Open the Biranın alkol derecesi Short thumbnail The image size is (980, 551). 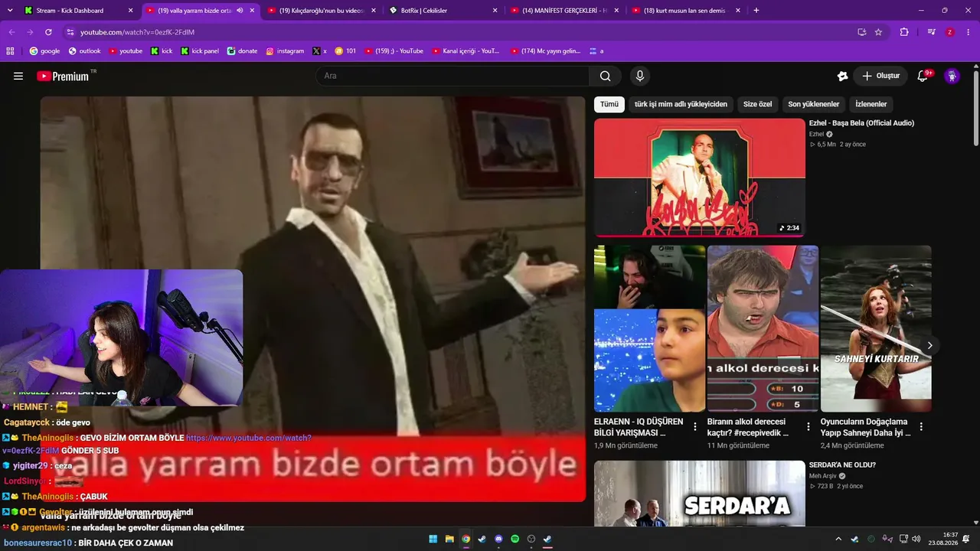pos(763,328)
